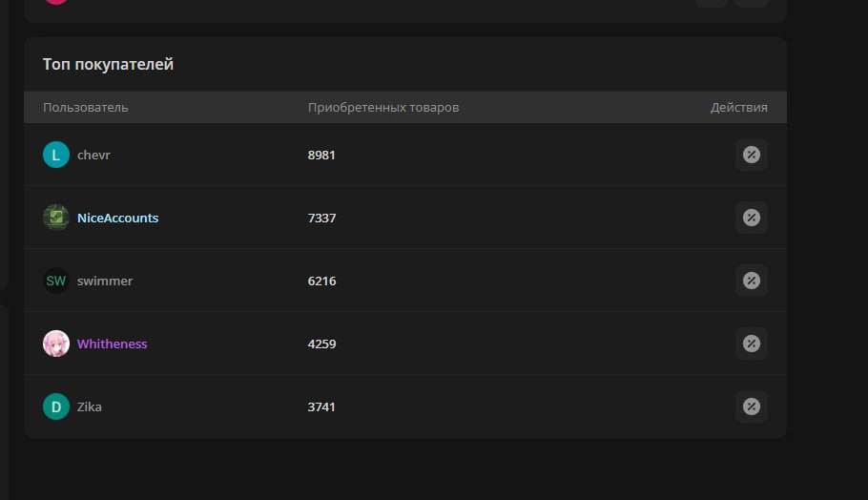This screenshot has width=868, height=500.
Task: Open the chevr user profile link
Action: pos(93,155)
